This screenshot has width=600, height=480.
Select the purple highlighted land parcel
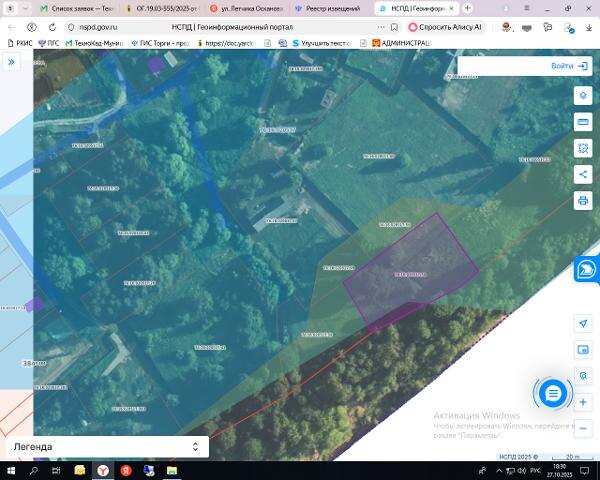pyautogui.click(x=411, y=270)
